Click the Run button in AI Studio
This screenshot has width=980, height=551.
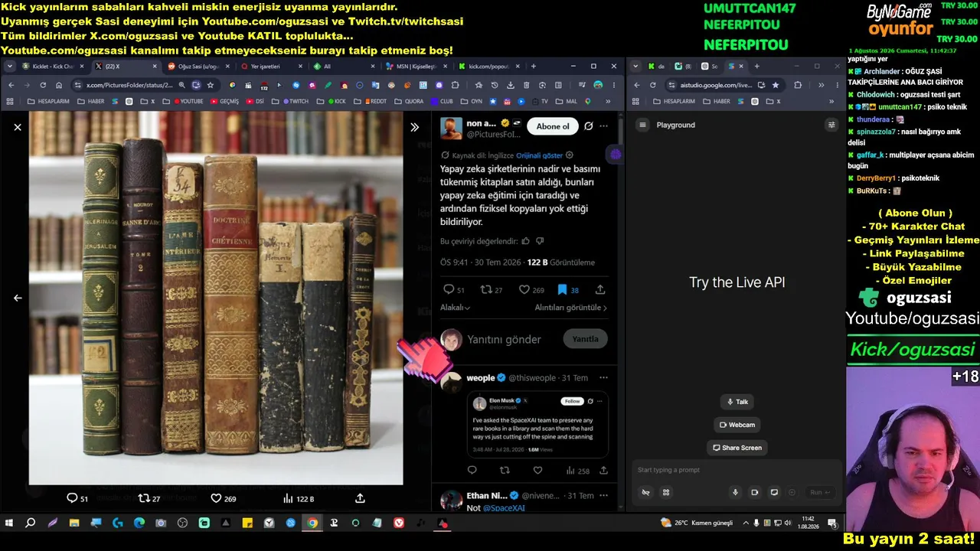coord(820,492)
